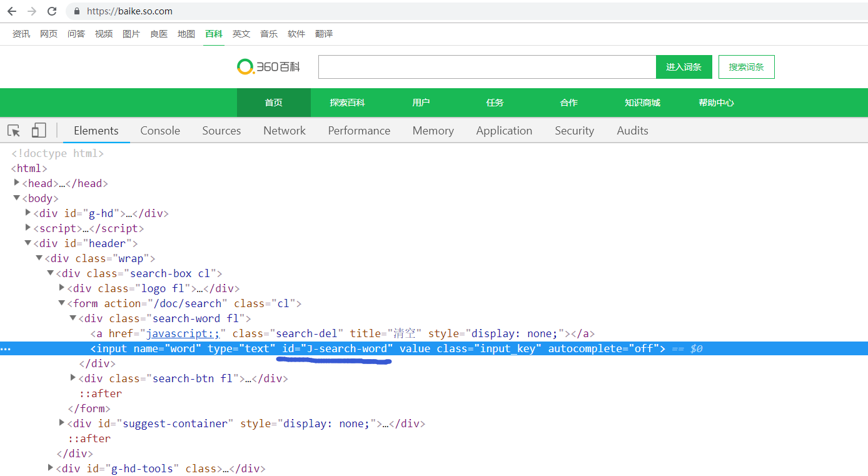This screenshot has height=476, width=868.
Task: Select 合作 in green navigation bar
Action: [x=569, y=103]
